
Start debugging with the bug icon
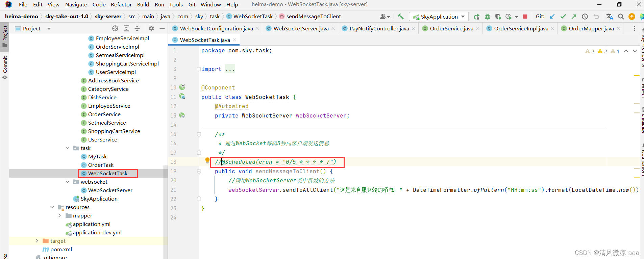487,17
